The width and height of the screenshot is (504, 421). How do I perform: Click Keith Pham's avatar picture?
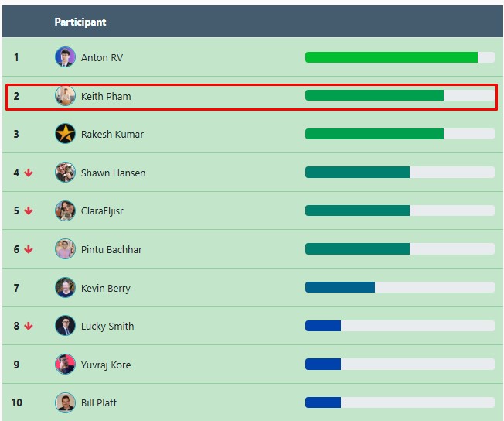coord(65,96)
